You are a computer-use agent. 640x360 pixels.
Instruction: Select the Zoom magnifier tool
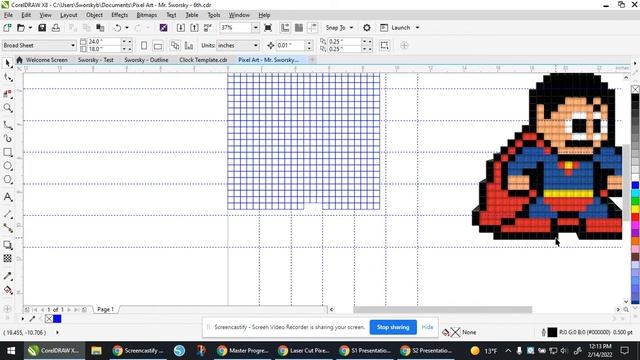8,108
